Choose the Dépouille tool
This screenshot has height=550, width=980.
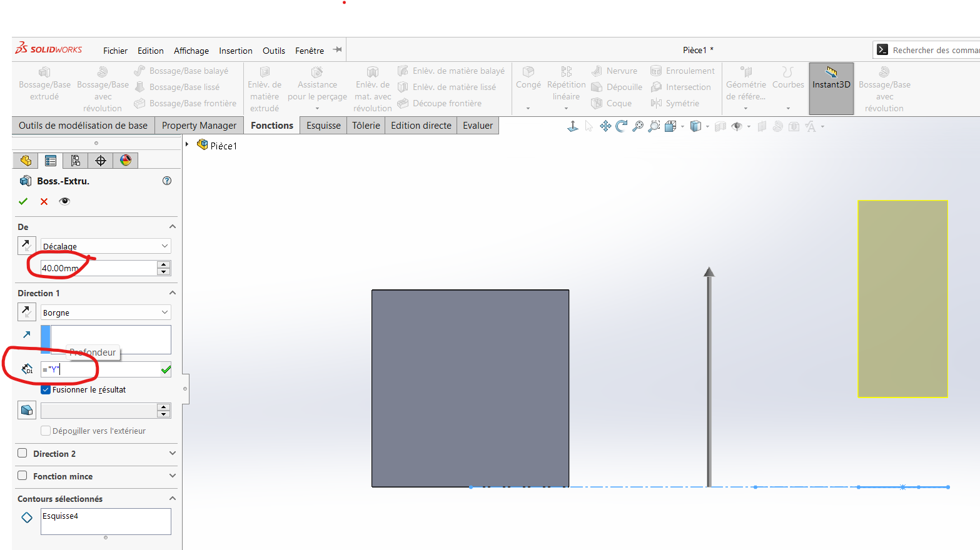point(617,87)
